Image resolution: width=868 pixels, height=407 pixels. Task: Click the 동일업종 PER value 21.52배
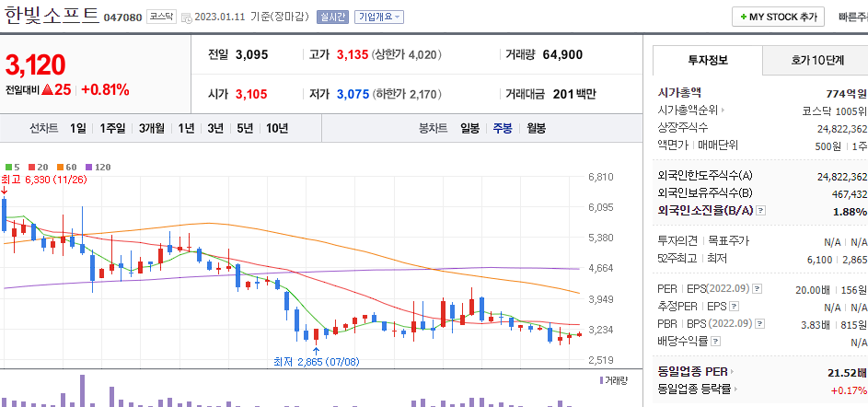coord(848,372)
